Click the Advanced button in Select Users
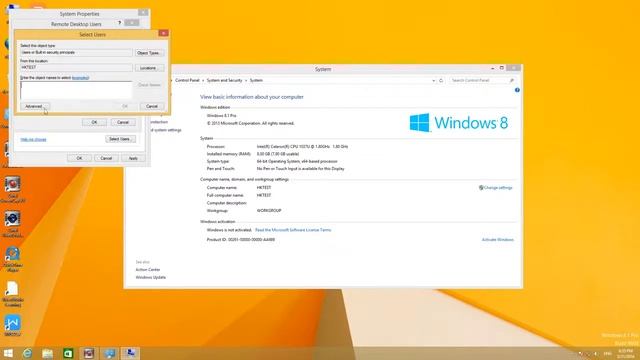Screen dimensions: 640x360 35,106
